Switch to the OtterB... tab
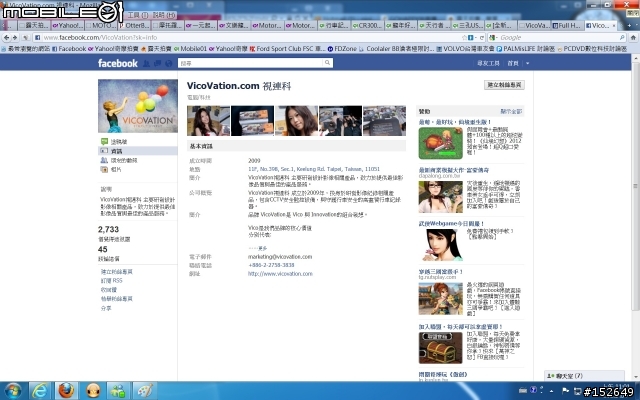Image resolution: width=640 pixels, height=400 pixels. click(134, 25)
